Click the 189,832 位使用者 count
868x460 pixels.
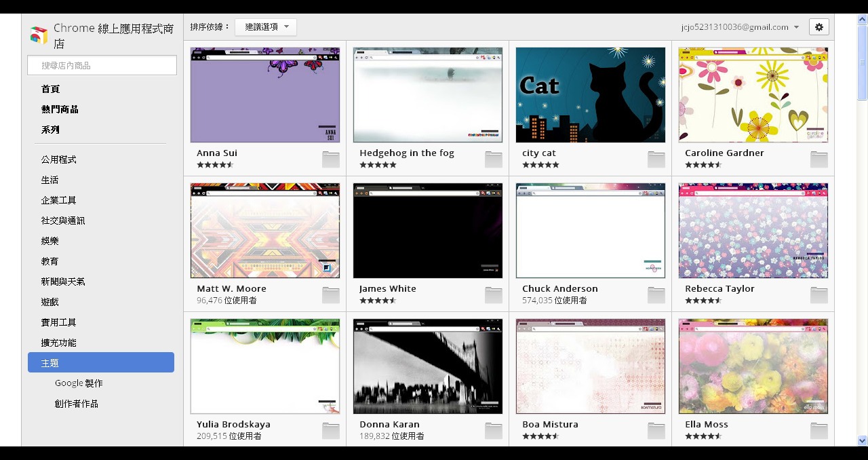pos(392,436)
